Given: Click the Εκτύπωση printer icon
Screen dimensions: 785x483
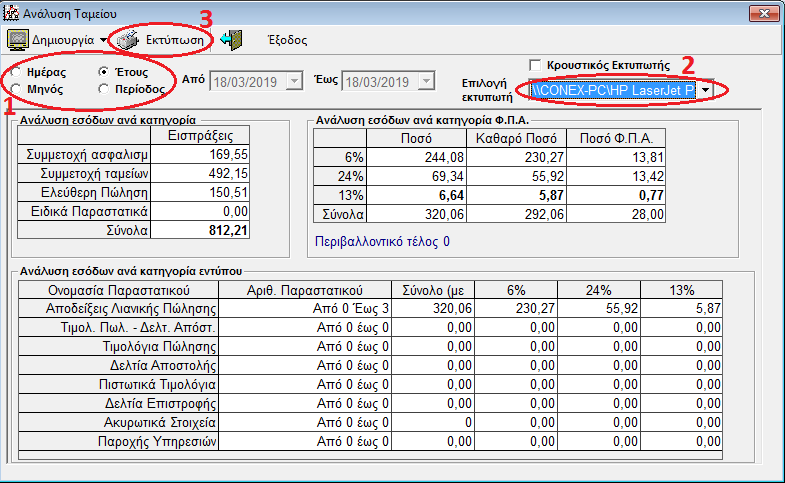Looking at the screenshot, I should pos(128,40).
